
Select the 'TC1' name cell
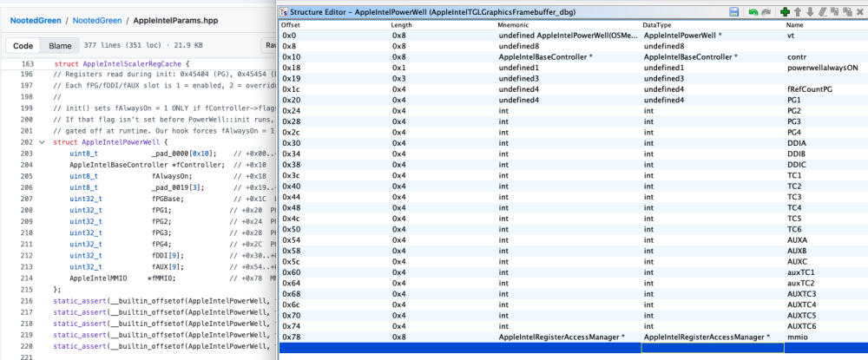pos(793,175)
